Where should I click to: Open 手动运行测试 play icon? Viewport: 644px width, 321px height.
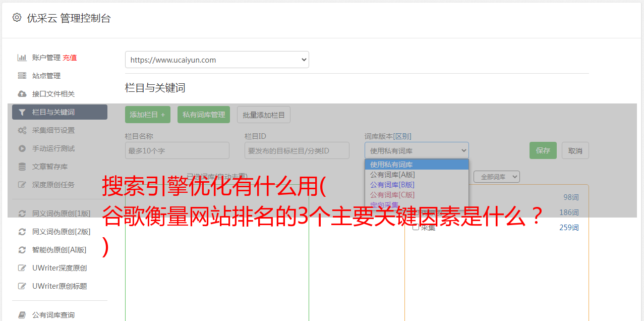pyautogui.click(x=22, y=148)
